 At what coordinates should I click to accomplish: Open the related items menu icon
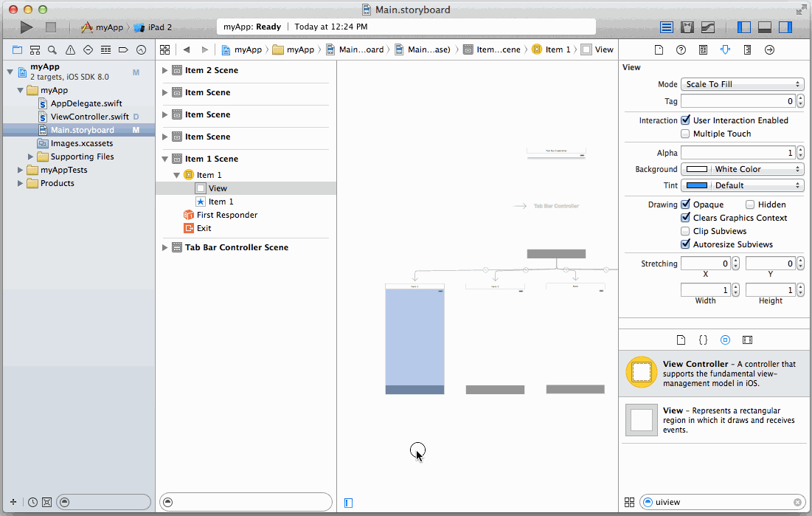(164, 49)
